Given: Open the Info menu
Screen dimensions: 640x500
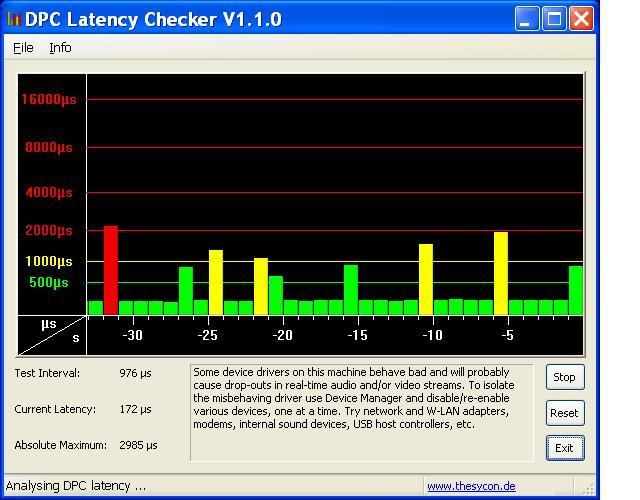Looking at the screenshot, I should 60,48.
